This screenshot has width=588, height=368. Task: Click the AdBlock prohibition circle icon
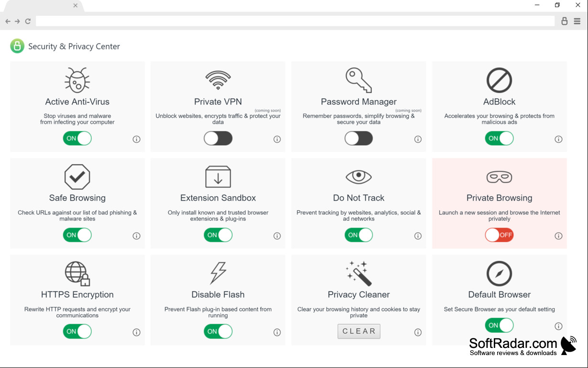point(499,80)
